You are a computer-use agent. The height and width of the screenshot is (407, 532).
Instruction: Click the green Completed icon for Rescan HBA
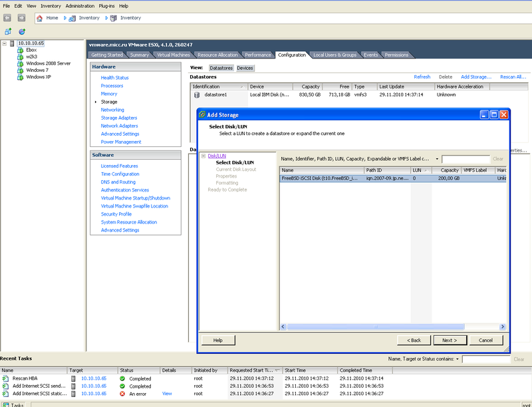point(122,378)
